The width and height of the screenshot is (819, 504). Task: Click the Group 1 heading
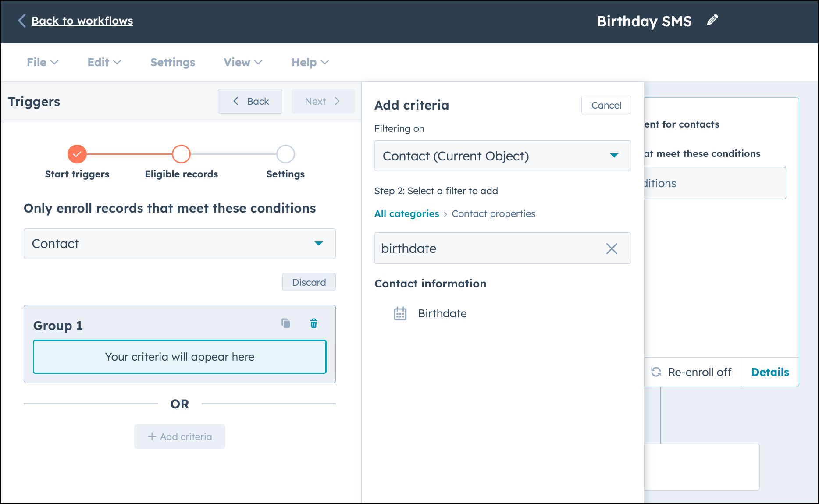point(58,326)
